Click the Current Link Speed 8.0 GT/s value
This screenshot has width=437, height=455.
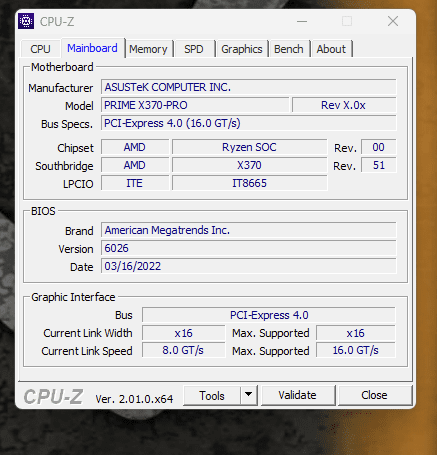point(183,351)
